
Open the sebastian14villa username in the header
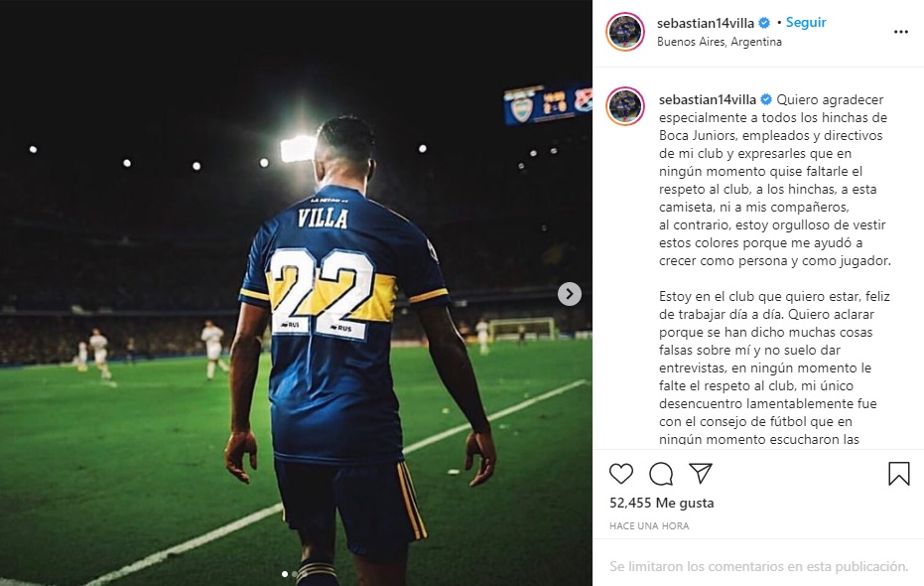(706, 23)
